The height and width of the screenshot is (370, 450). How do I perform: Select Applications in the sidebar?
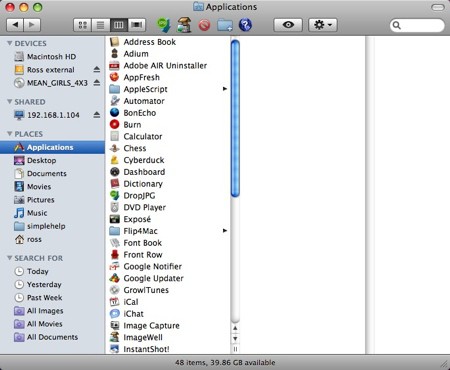[52, 147]
